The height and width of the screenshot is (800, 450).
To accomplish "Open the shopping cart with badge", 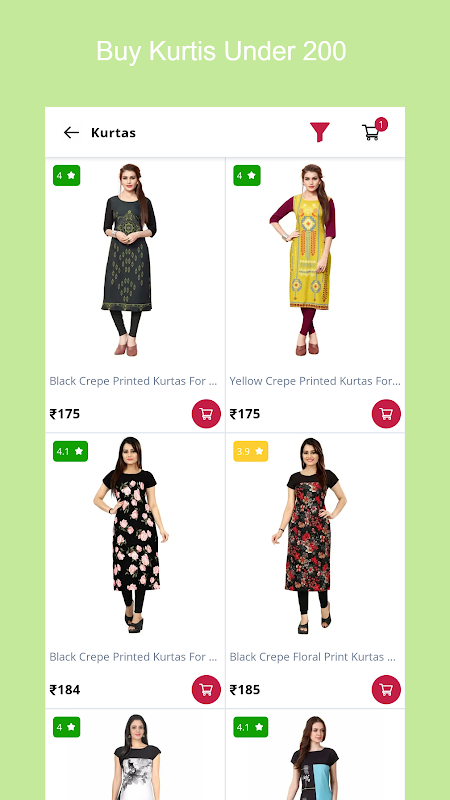I will tap(374, 130).
